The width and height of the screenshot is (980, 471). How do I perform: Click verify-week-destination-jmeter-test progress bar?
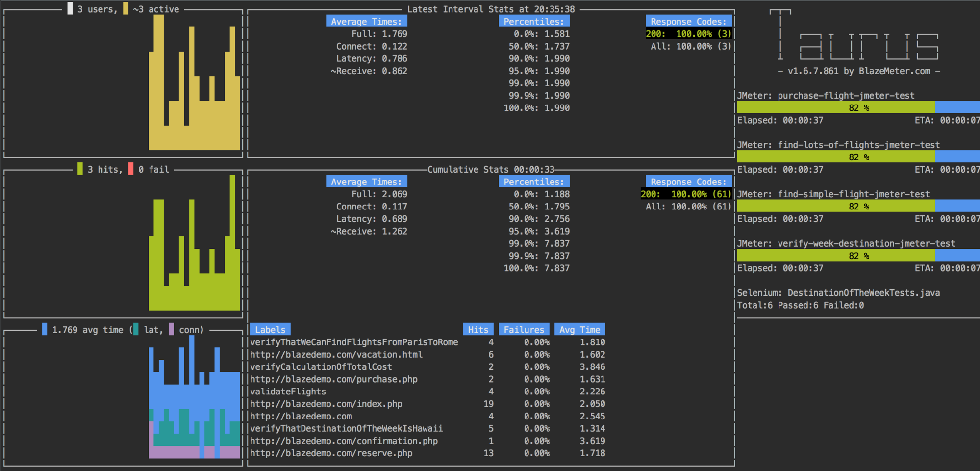(x=858, y=256)
